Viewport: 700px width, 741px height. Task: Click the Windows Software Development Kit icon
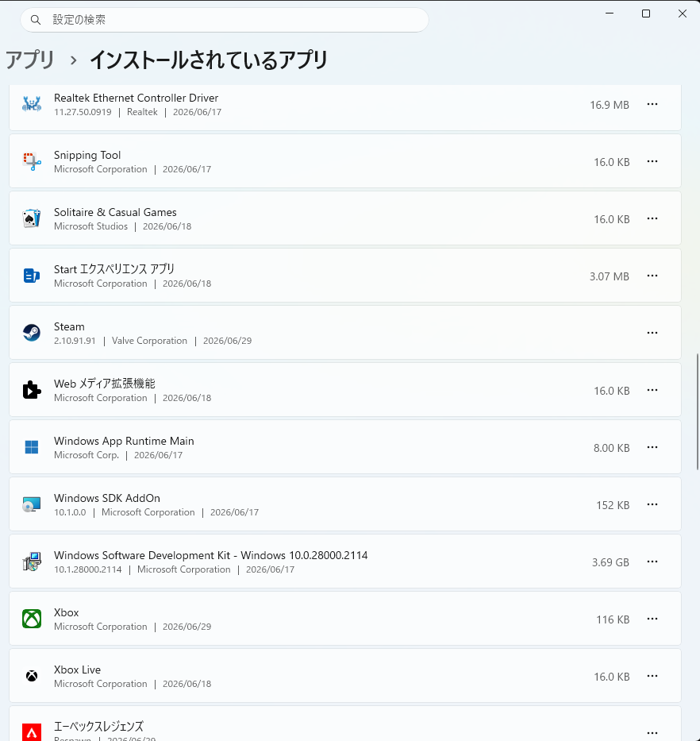pos(32,562)
